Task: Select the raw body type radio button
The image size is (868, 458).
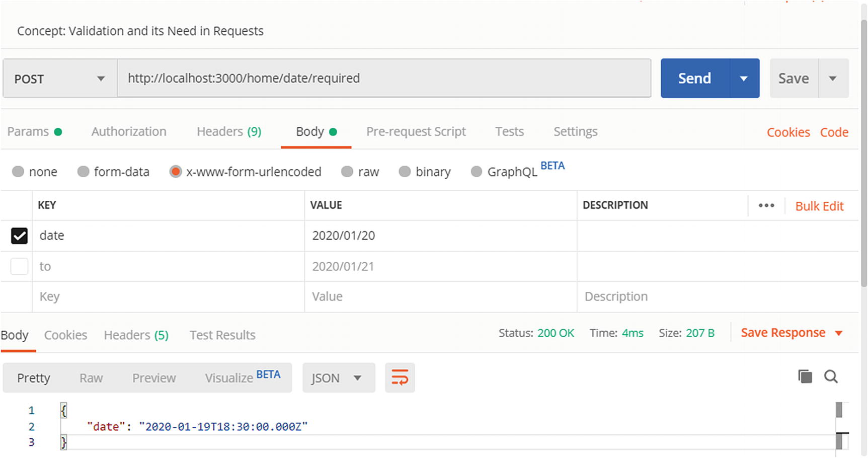Action: 347,172
